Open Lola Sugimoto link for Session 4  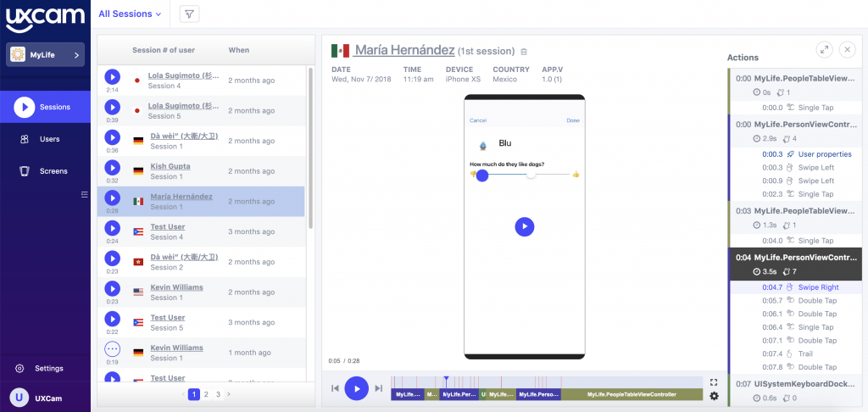point(183,75)
